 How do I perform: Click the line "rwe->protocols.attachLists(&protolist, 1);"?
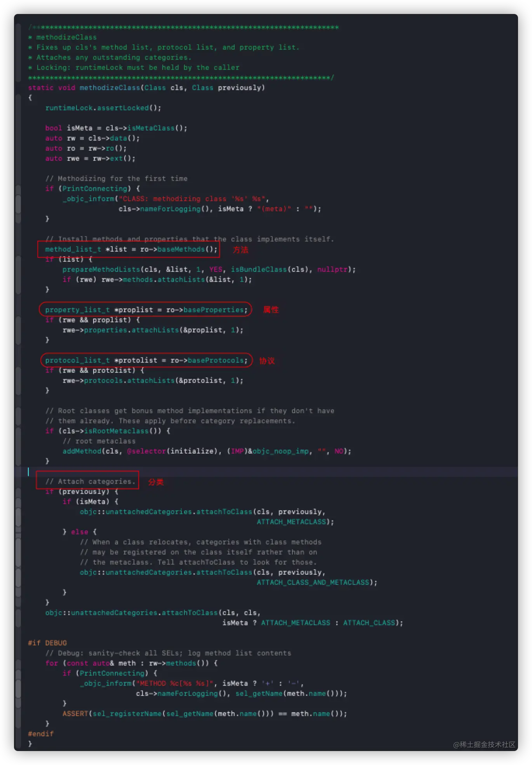pyautogui.click(x=153, y=381)
